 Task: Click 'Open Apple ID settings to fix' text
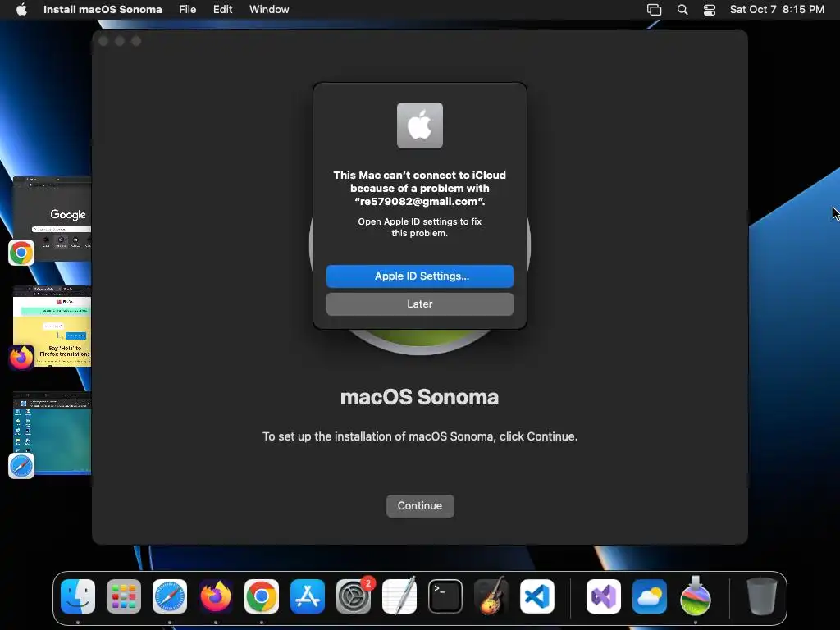[419, 227]
